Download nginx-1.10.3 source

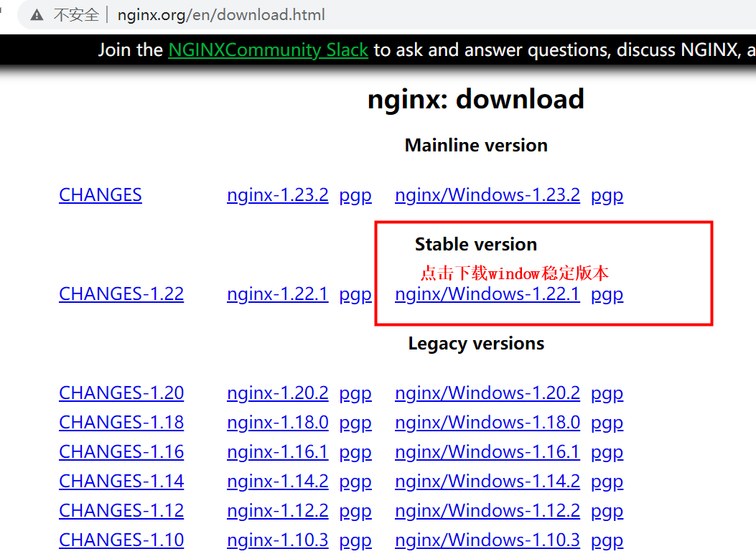point(278,540)
